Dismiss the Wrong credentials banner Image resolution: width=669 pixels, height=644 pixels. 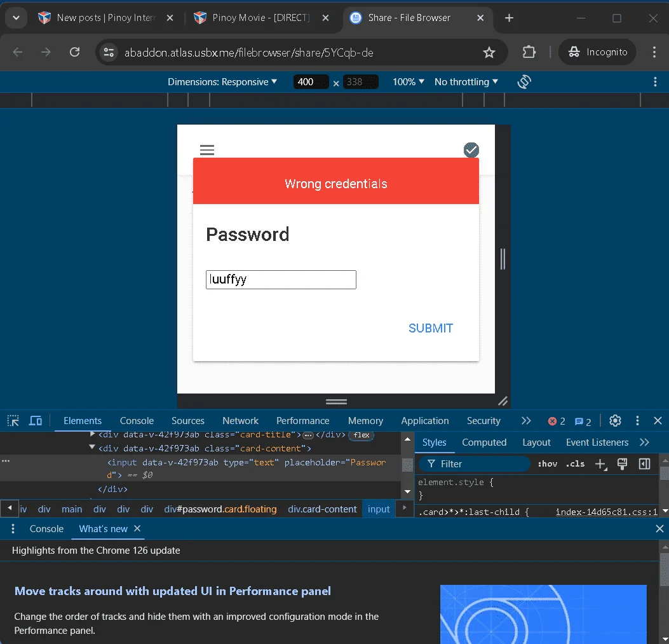coord(336,181)
